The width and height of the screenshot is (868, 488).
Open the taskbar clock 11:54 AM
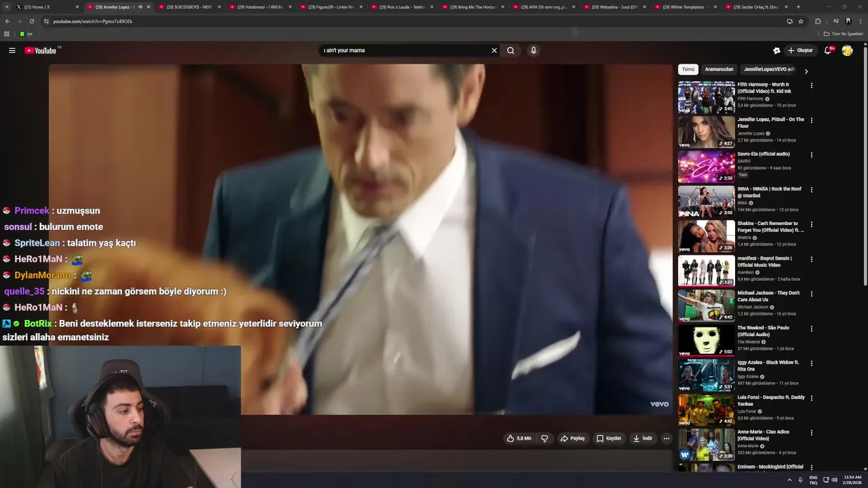pos(852,480)
